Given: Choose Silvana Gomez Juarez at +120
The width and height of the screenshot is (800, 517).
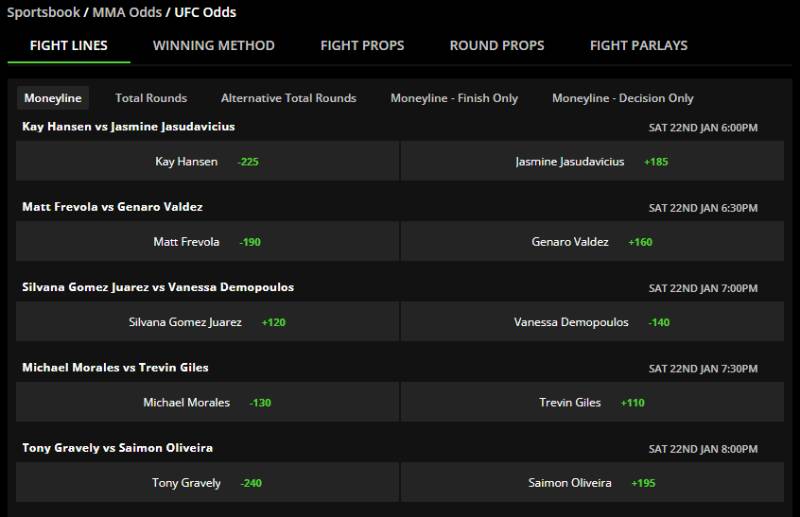Looking at the screenshot, I should coord(207,322).
